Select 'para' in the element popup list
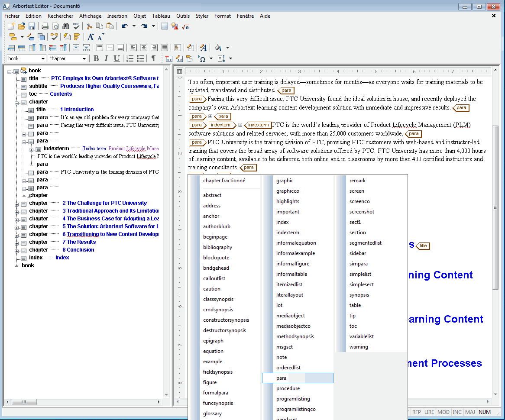Image resolution: width=505 pixels, height=420 pixels. coord(298,378)
